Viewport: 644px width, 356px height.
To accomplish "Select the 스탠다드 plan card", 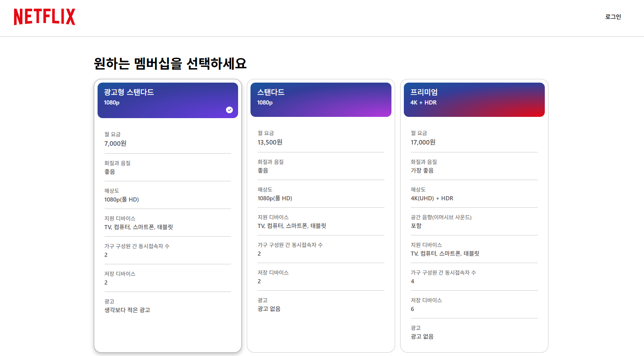I will click(x=321, y=215).
